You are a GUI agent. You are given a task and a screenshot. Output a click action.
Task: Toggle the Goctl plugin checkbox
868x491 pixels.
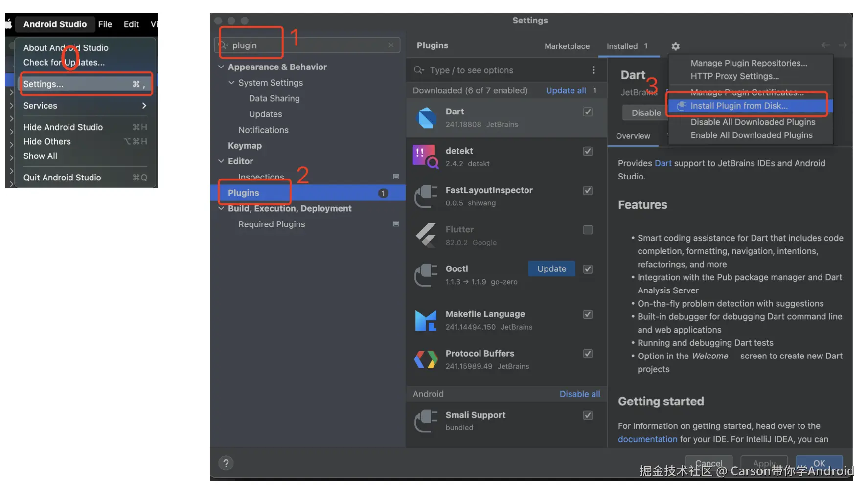coord(588,269)
